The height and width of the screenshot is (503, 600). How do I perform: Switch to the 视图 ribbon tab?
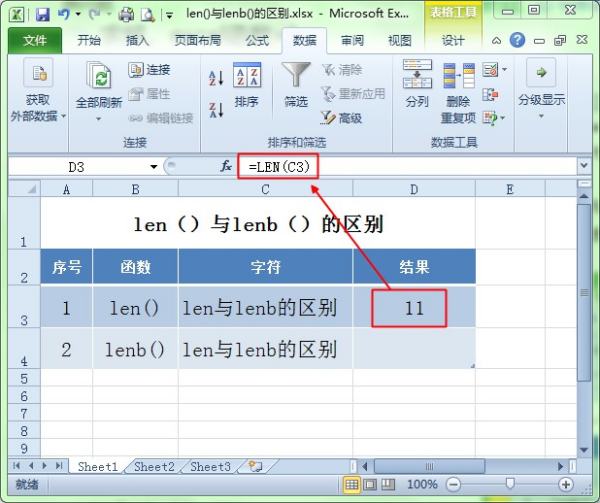[399, 40]
